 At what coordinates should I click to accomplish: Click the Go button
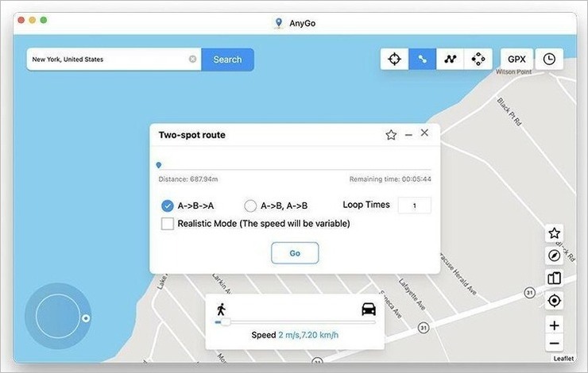(x=295, y=253)
